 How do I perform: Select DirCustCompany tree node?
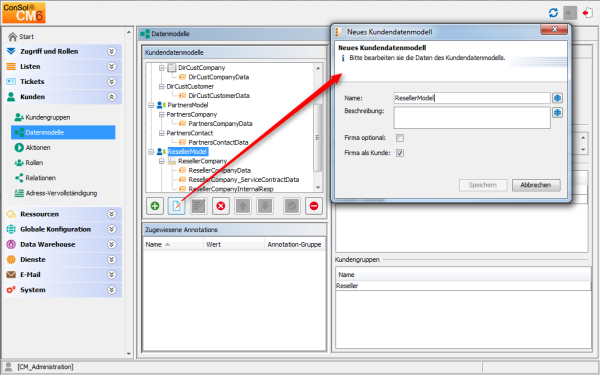tap(201, 68)
